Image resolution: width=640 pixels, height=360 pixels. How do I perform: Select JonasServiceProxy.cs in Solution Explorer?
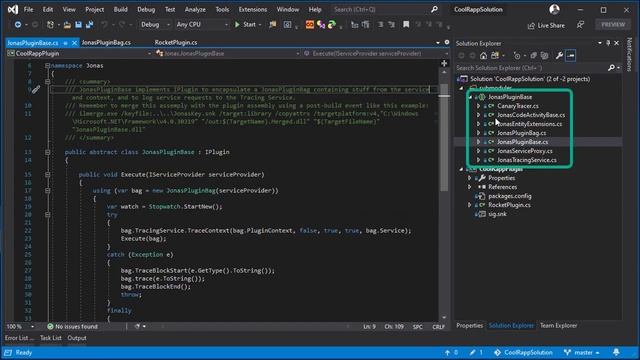524,151
